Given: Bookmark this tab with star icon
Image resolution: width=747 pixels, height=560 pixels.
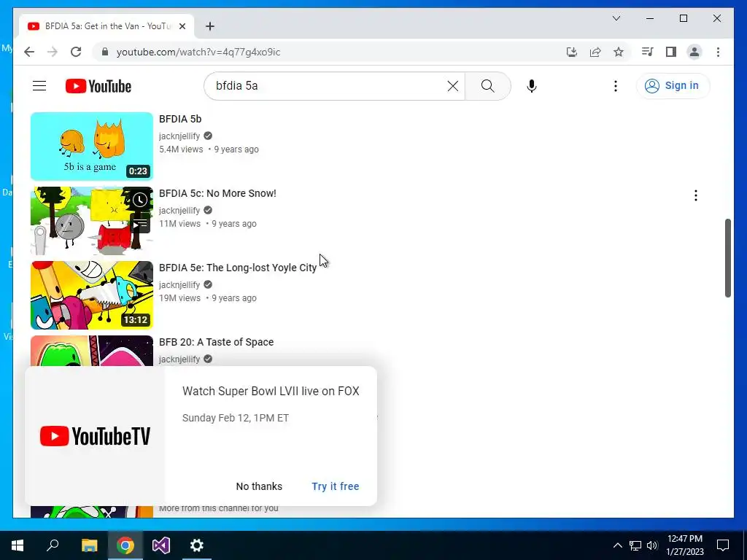Looking at the screenshot, I should (619, 52).
